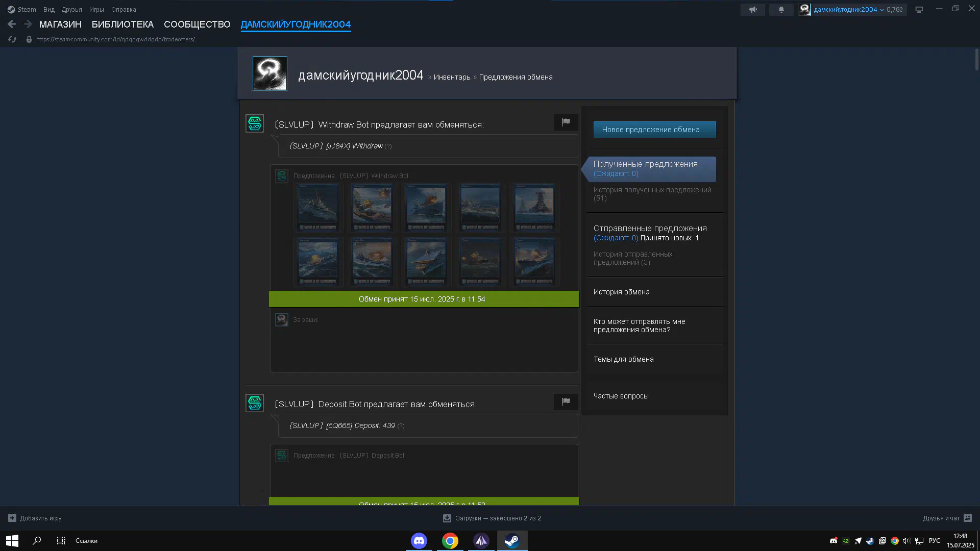This screenshot has height=551, width=980.
Task: Open the Telegram icon in system tray
Action: 858,541
